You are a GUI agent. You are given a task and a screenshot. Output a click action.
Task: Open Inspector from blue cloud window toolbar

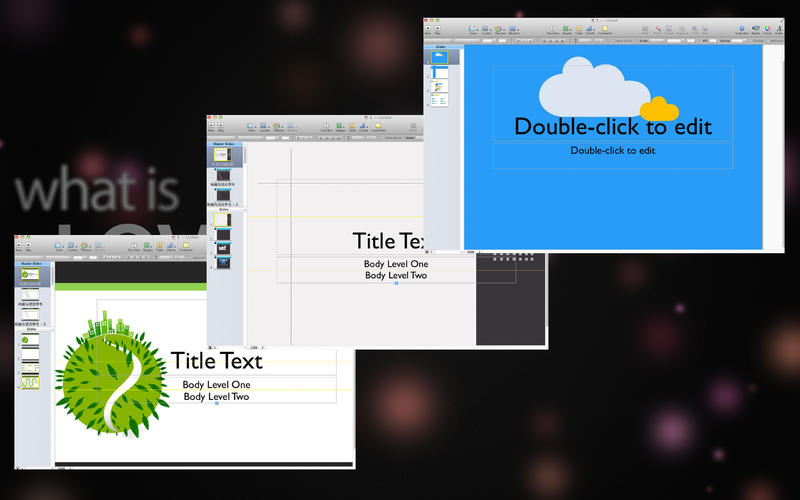(x=742, y=29)
